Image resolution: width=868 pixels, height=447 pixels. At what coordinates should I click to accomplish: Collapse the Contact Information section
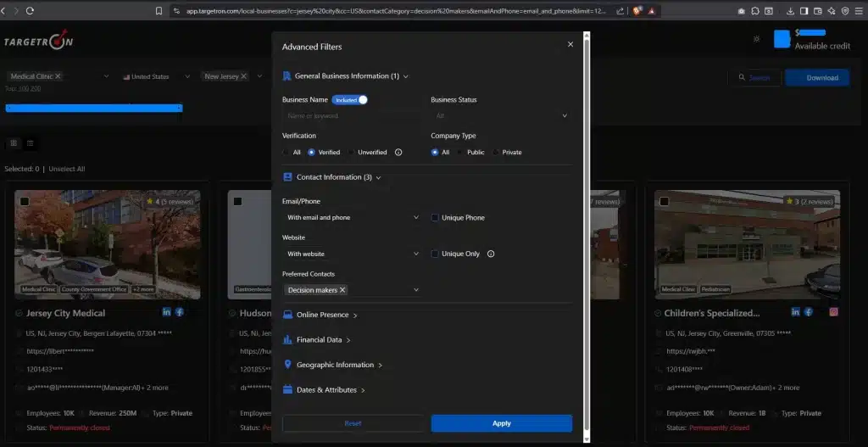click(332, 177)
